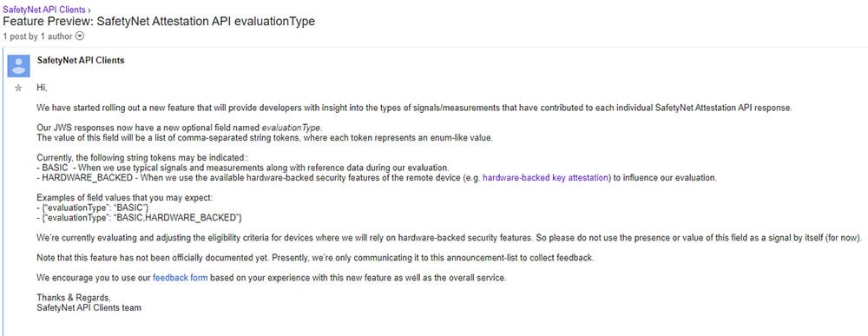Click the BASIC token description line
The image size is (868, 336).
[243, 168]
